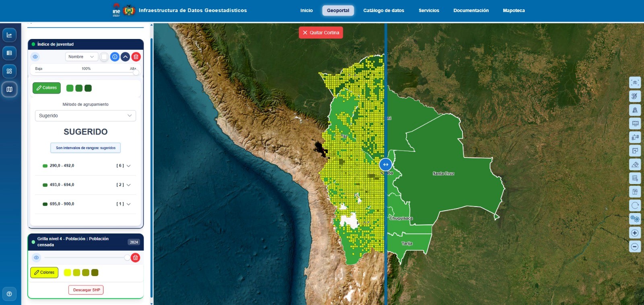
Task: Go to Catálogo de datos menu
Action: click(384, 10)
